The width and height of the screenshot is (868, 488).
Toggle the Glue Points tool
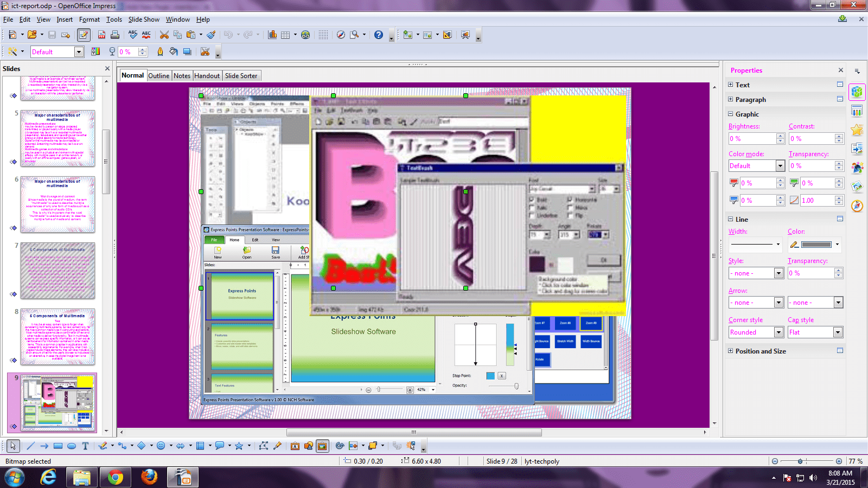point(277,446)
